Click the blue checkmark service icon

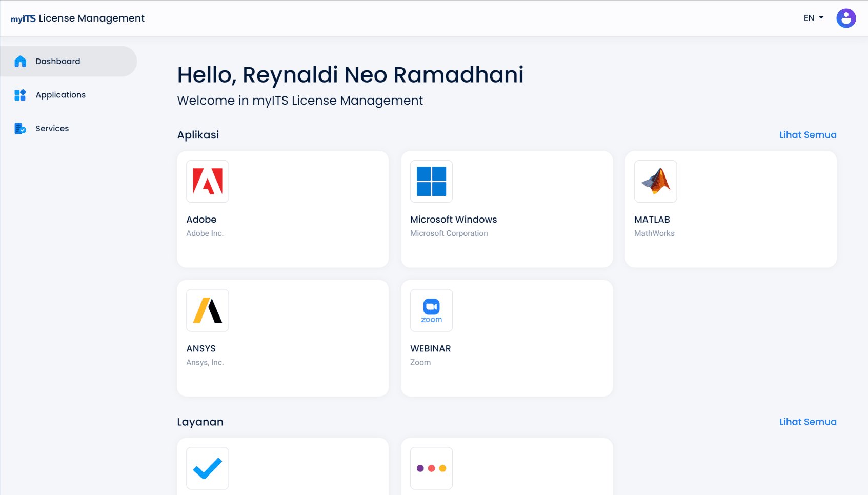[x=208, y=468]
